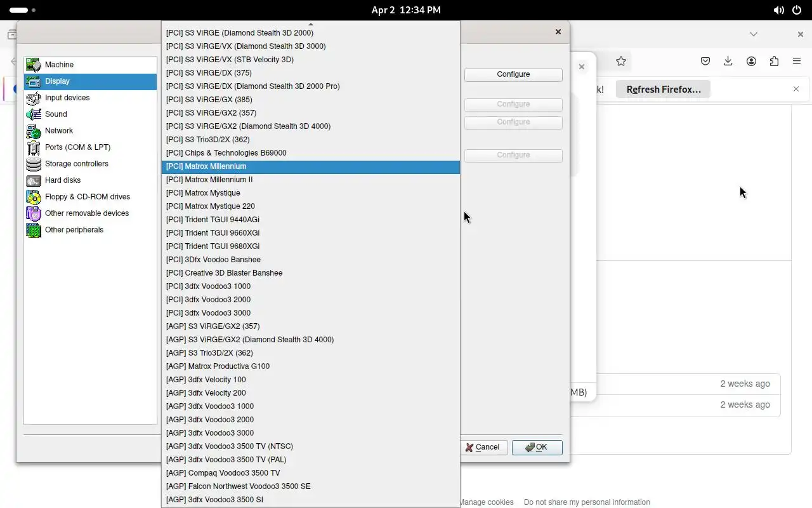Click the Storage controllers icon
Viewport: 812px width, 508px height.
click(x=34, y=164)
